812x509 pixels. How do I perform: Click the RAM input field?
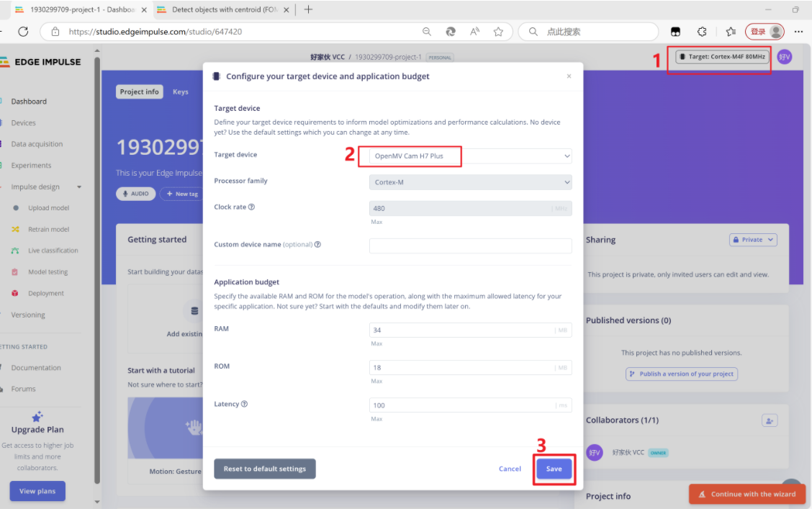pos(470,330)
